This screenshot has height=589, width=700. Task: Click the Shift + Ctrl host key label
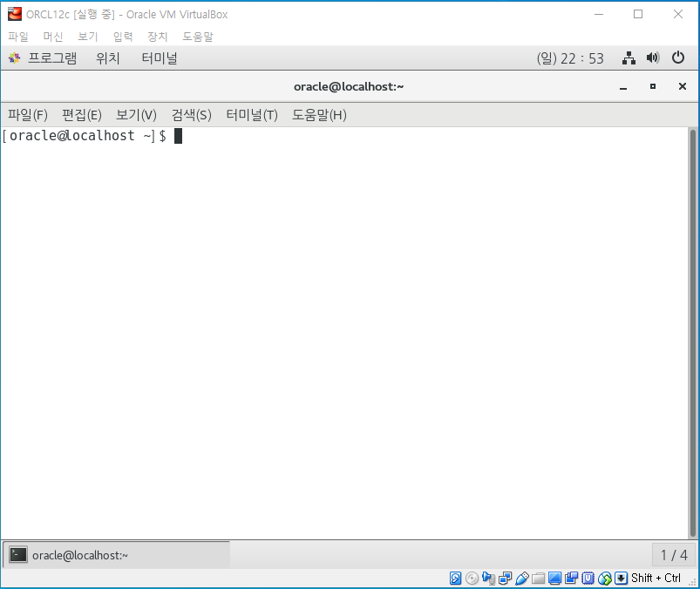[656, 579]
